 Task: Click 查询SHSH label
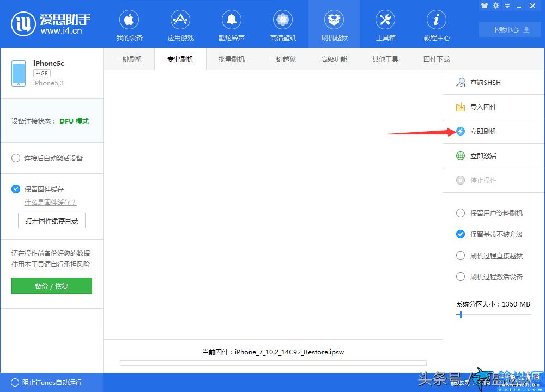(486, 83)
